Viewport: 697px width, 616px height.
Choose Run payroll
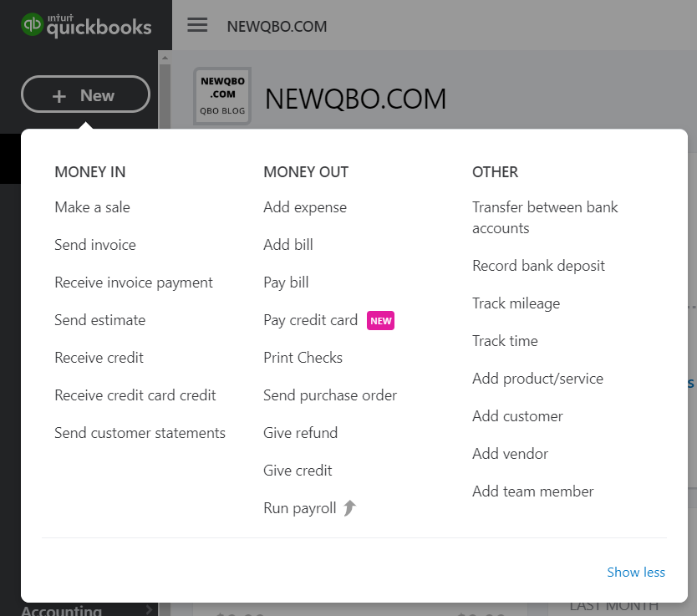click(299, 508)
